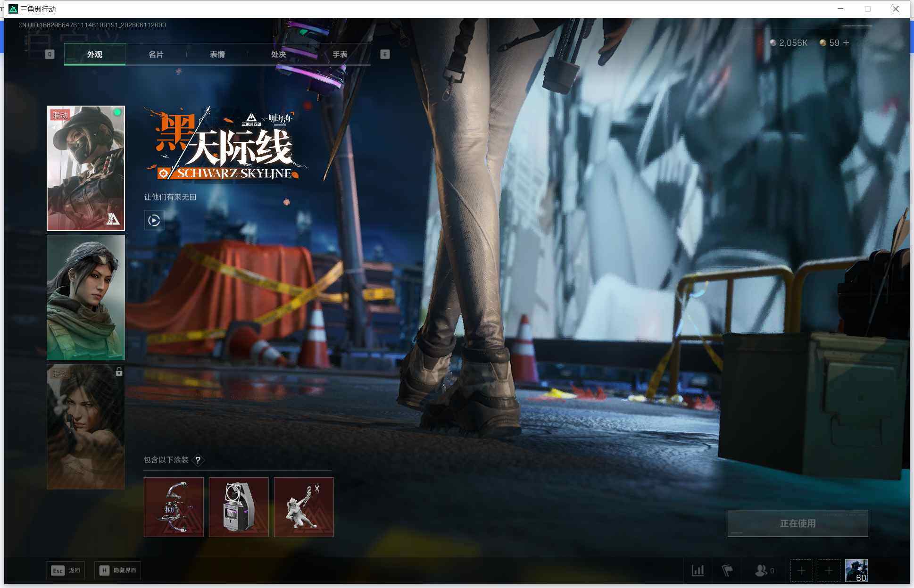Open the 名片 tab
The height and width of the screenshot is (588, 914).
(x=156, y=54)
